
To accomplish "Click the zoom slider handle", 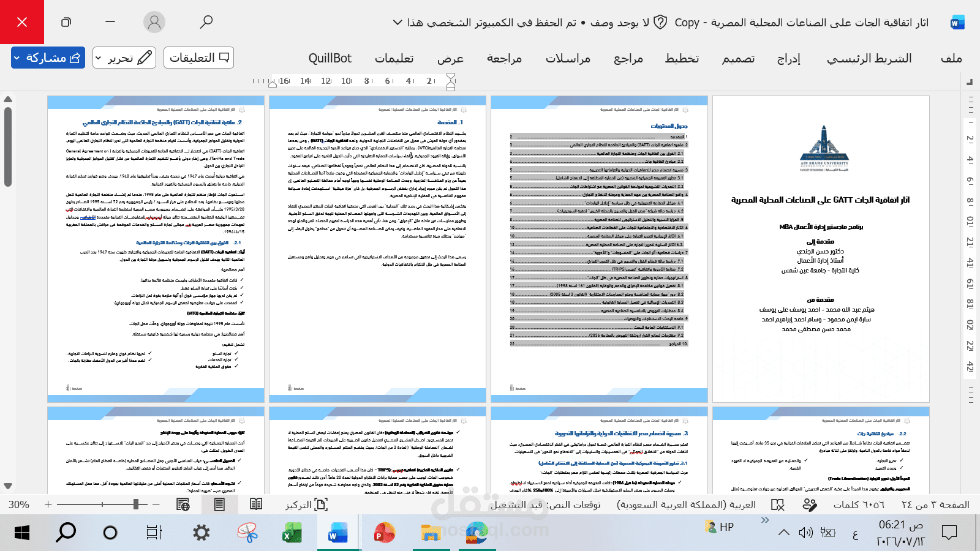I will point(136,504).
